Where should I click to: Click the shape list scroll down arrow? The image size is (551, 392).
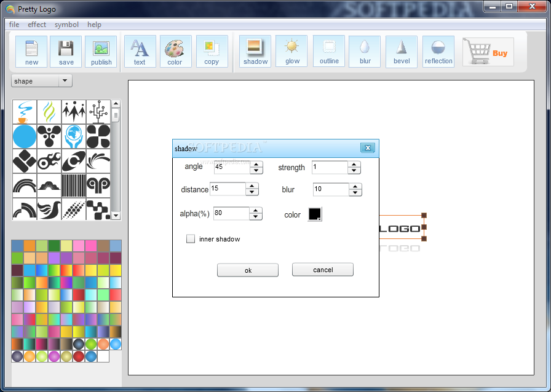(x=116, y=216)
